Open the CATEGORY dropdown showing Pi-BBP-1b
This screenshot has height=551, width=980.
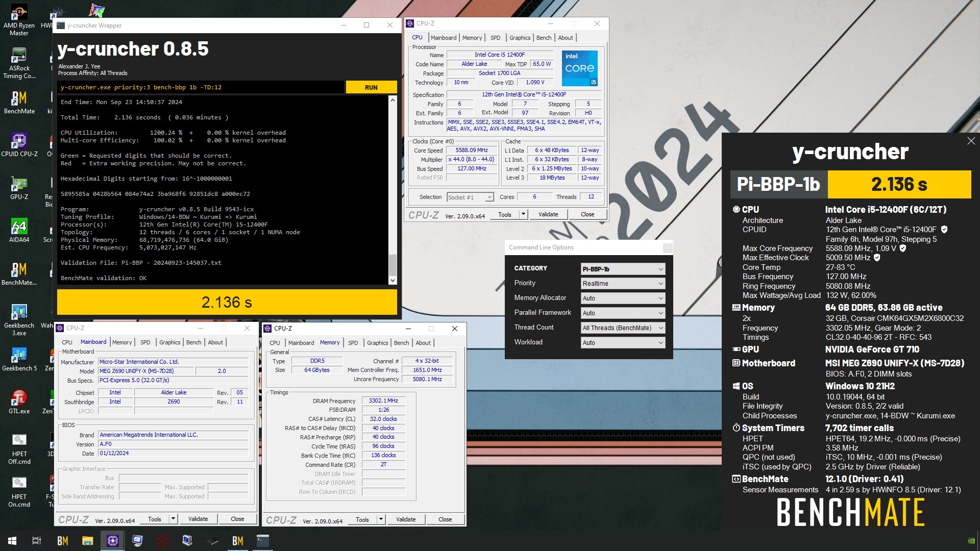pos(623,269)
